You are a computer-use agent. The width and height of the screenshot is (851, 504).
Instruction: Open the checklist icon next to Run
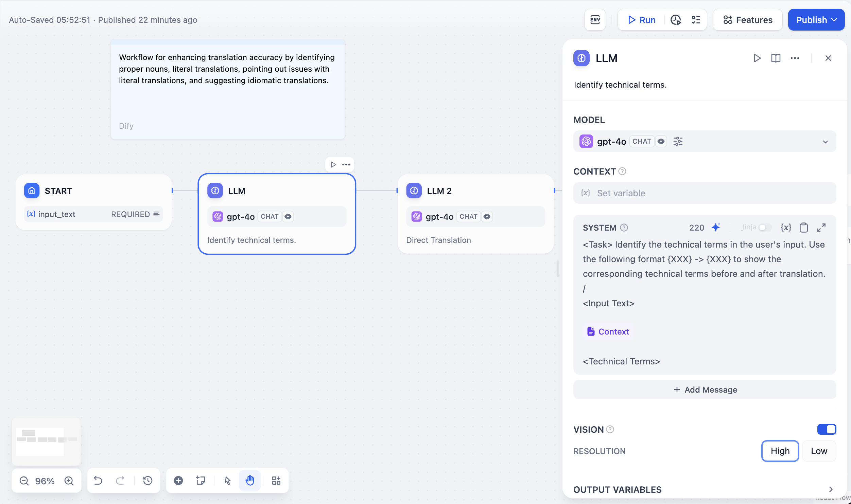point(696,20)
